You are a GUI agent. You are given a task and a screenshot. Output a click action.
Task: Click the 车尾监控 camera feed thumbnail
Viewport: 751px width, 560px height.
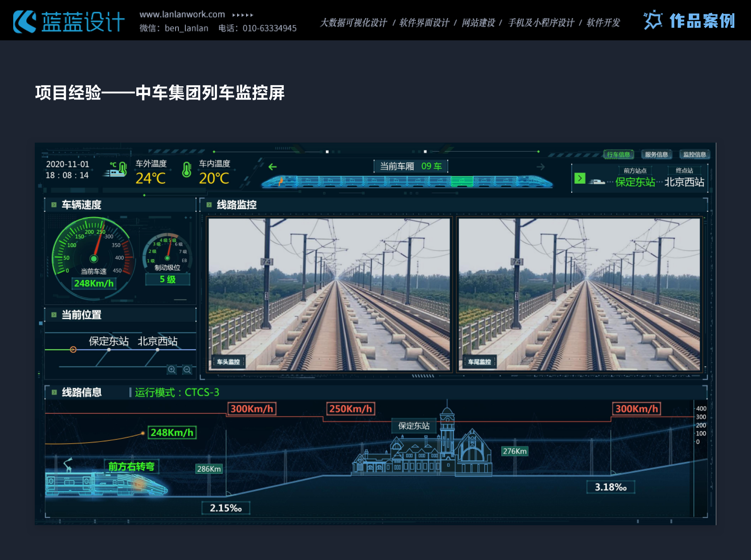coord(579,294)
